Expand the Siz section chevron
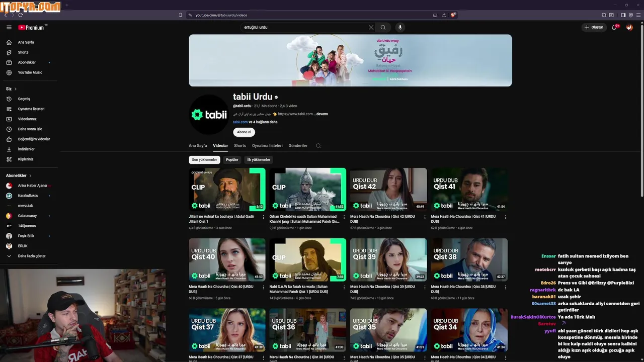Image resolution: width=644 pixels, height=362 pixels. [x=16, y=89]
